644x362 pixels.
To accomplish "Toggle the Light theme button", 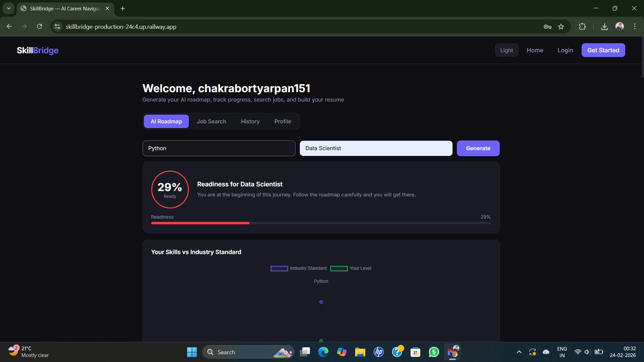I will pyautogui.click(x=506, y=50).
